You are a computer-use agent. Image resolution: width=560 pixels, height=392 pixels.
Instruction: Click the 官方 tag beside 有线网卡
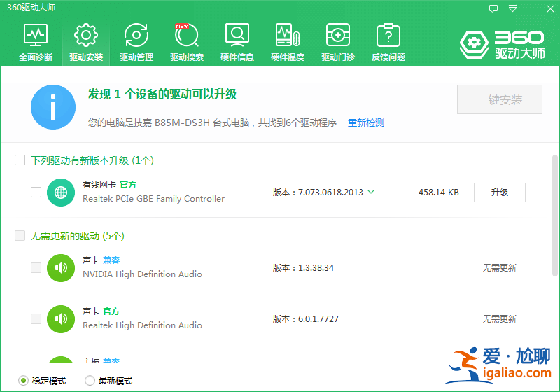click(128, 185)
